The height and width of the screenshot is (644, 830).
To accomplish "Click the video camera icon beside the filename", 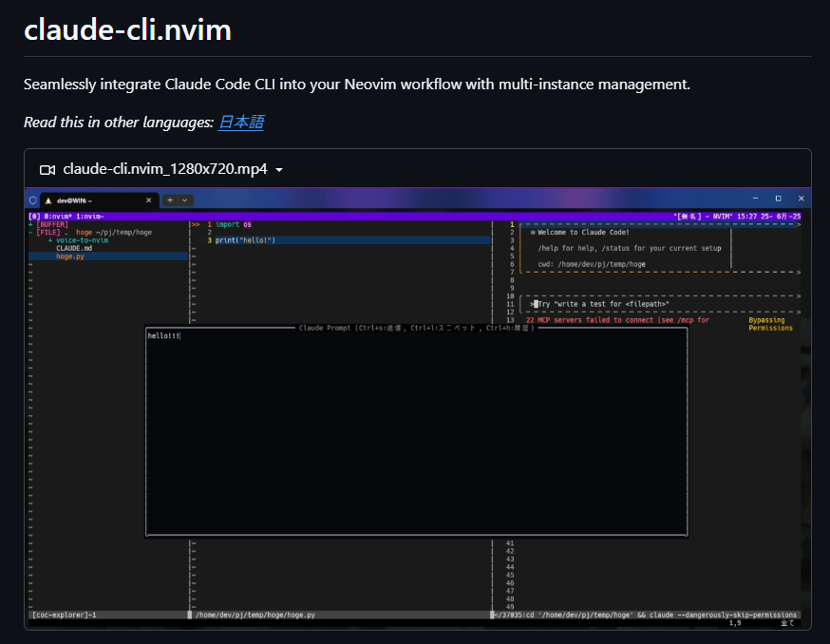I will coord(47,169).
